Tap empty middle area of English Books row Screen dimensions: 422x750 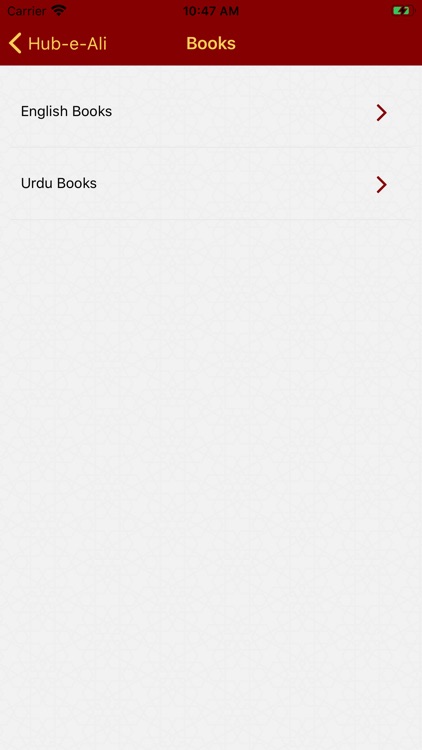click(x=239, y=111)
